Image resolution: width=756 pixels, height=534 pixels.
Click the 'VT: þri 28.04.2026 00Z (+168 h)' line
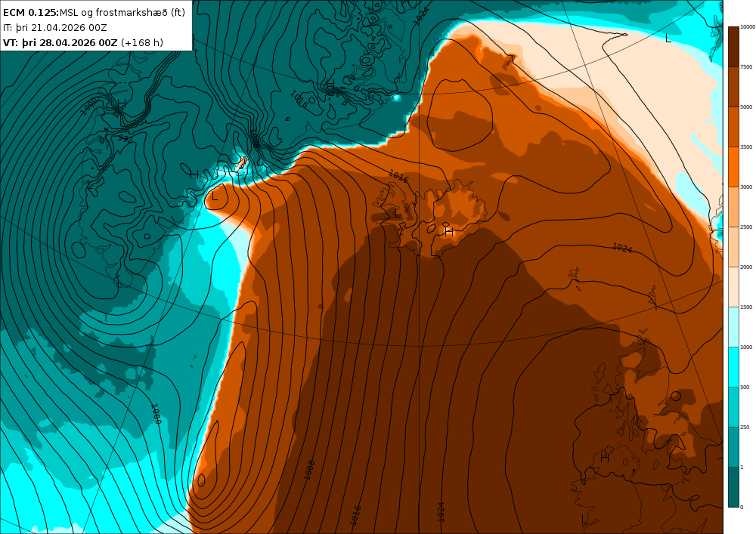(x=83, y=43)
